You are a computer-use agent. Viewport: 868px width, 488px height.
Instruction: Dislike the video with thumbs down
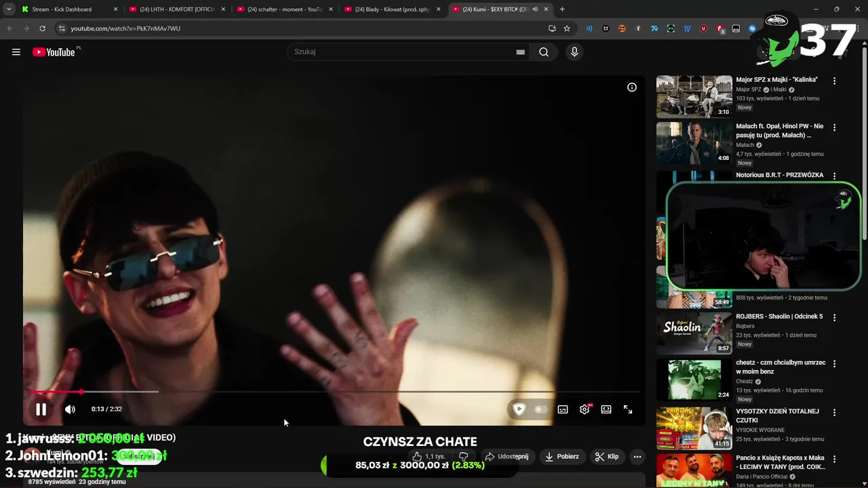point(463,457)
